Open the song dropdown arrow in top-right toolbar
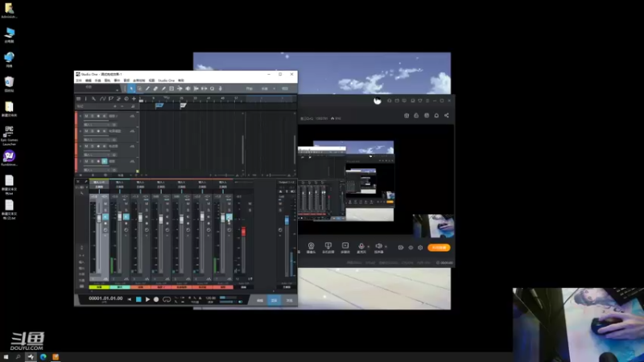 click(x=275, y=88)
